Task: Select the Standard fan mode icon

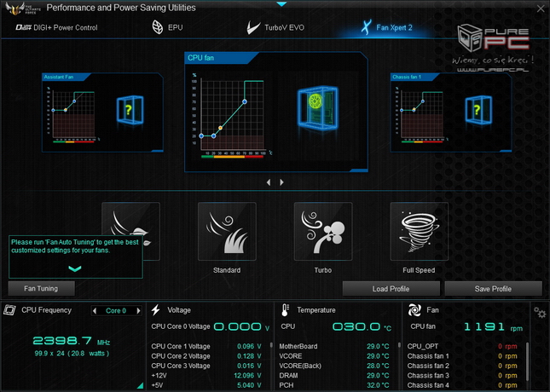Action: tap(227, 232)
